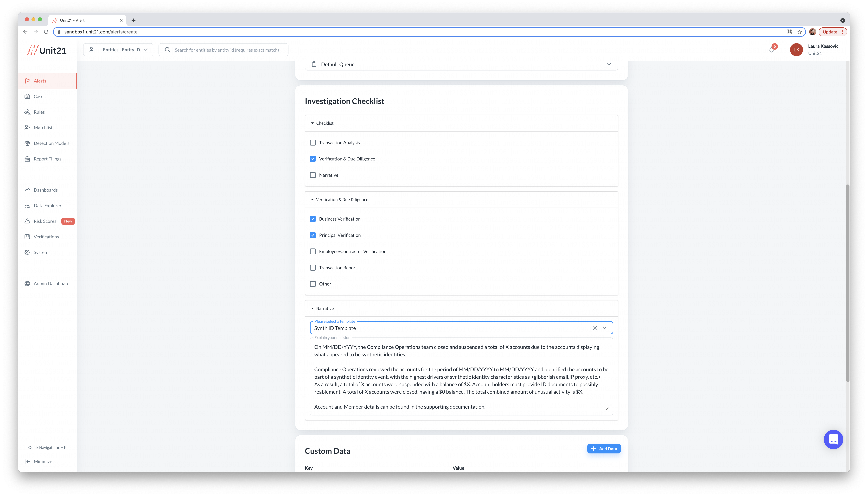This screenshot has width=868, height=496.
Task: Check Transaction Report
Action: click(313, 268)
